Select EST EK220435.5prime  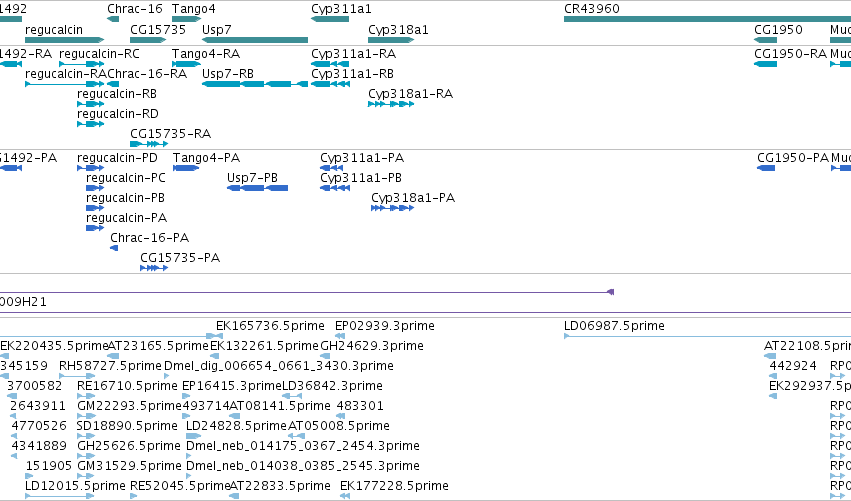pos(54,346)
